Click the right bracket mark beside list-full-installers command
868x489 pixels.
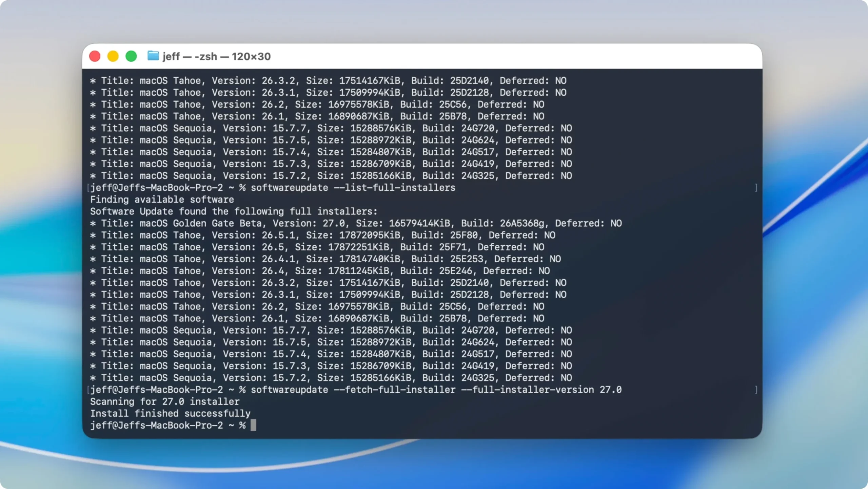point(756,188)
